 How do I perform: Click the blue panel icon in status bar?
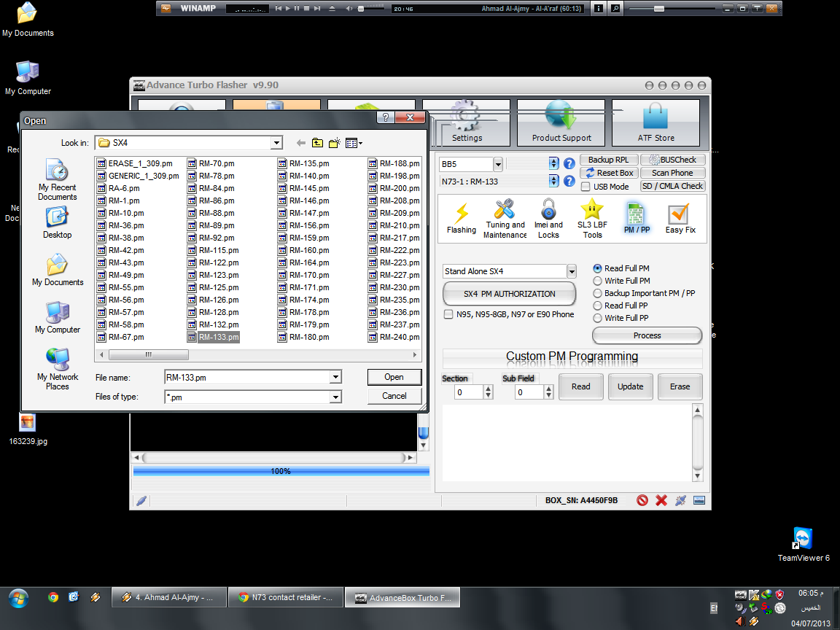(699, 500)
